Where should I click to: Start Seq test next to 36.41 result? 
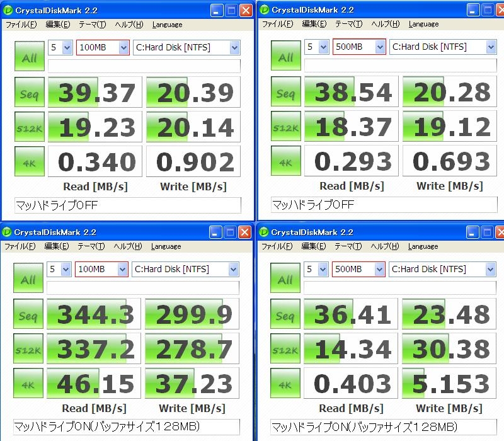tap(285, 314)
